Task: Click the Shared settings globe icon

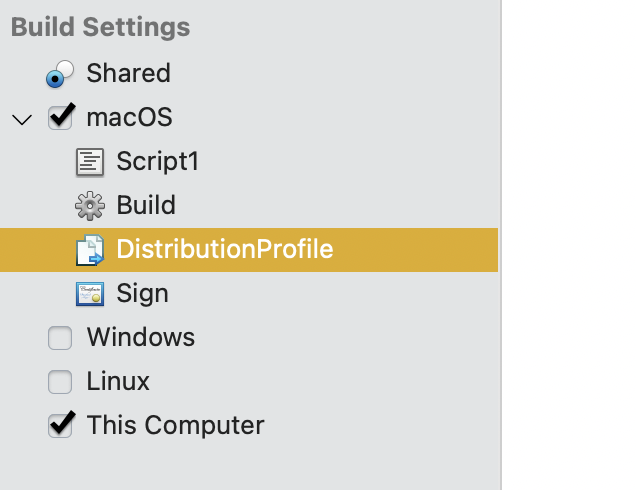Action: point(60,74)
